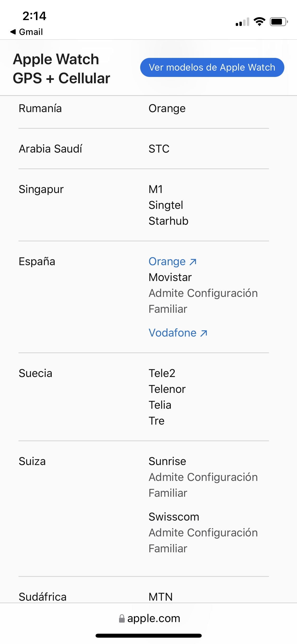Viewport: 297px width, 644px height.
Task: Tap the Singtel carrier under Singapur
Action: pyautogui.click(x=166, y=205)
